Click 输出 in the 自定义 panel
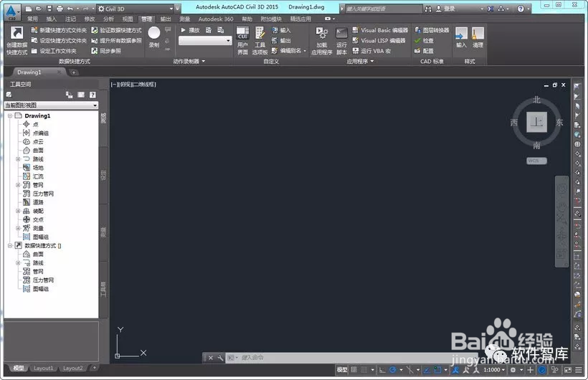 281,40
